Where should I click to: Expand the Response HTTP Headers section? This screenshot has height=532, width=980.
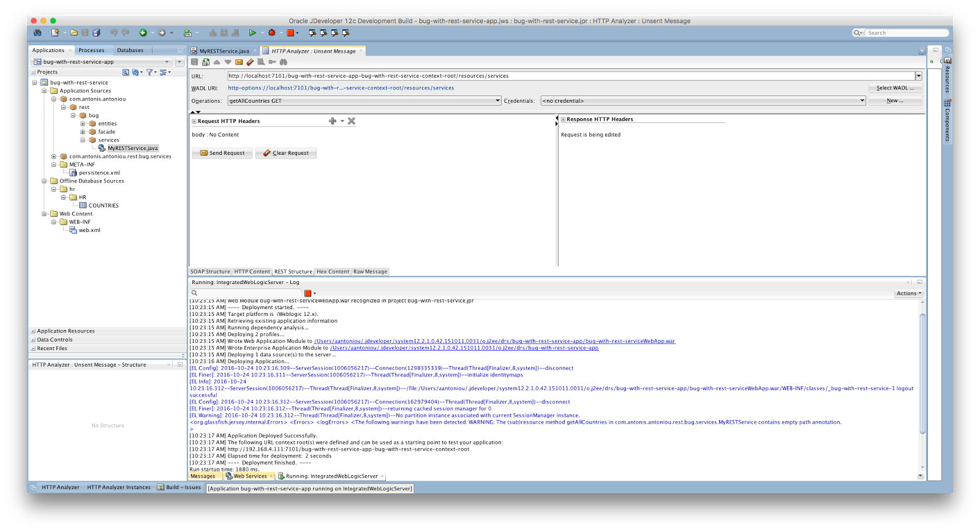point(563,119)
